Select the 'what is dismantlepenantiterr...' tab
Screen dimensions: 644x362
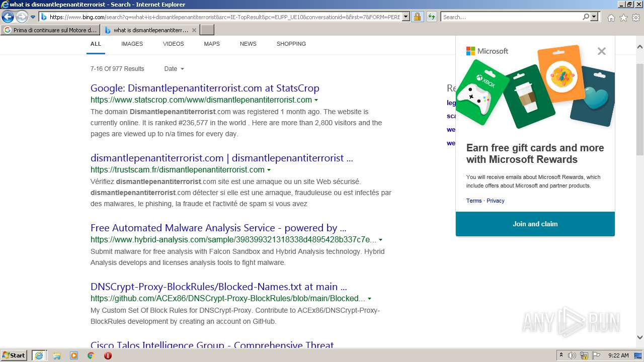coord(146,30)
